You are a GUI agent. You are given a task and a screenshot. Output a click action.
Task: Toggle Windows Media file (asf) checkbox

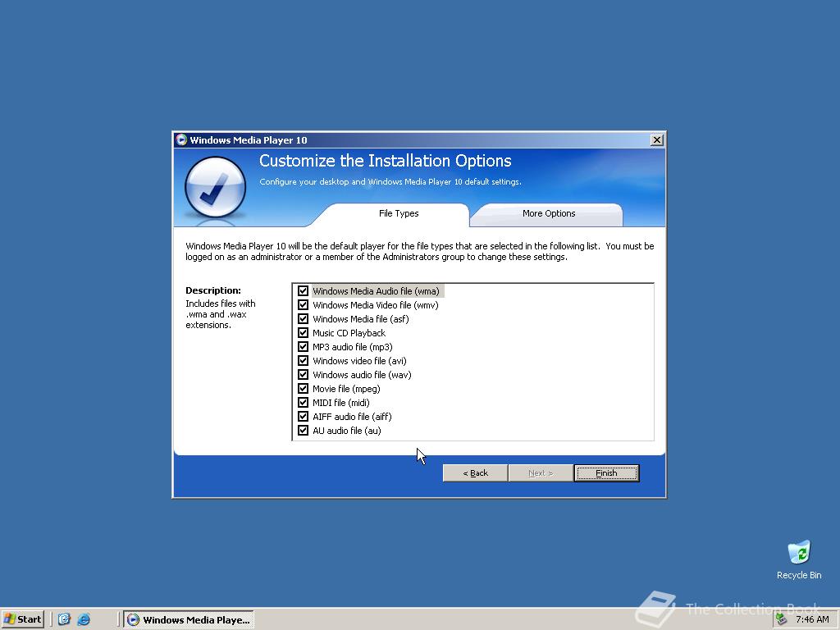(x=303, y=319)
